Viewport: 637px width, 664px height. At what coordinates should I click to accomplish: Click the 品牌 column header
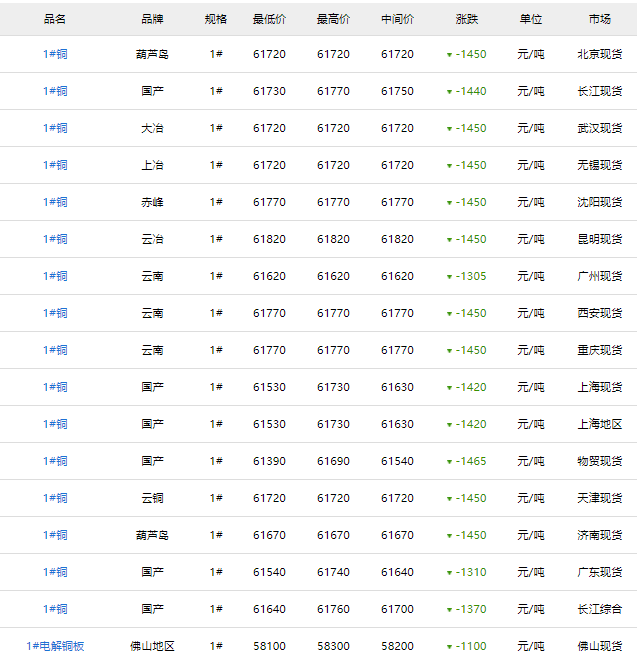pos(152,19)
